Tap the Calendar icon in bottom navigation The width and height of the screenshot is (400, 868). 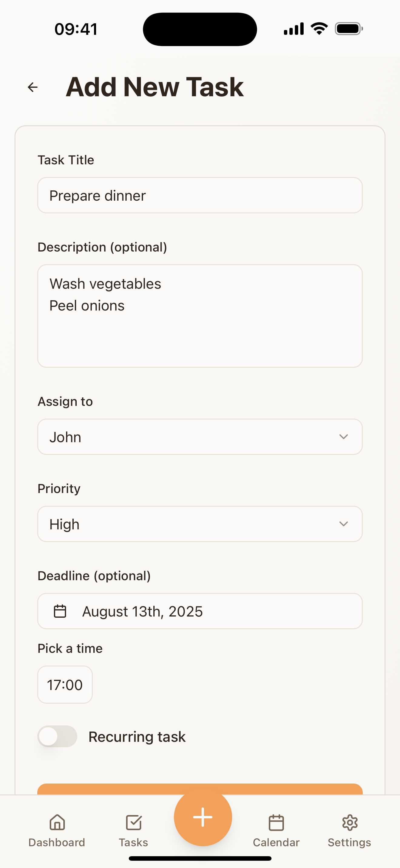point(276,823)
